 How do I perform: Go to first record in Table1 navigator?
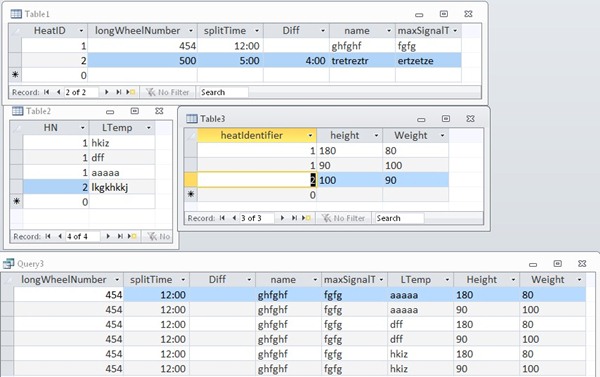tap(47, 92)
